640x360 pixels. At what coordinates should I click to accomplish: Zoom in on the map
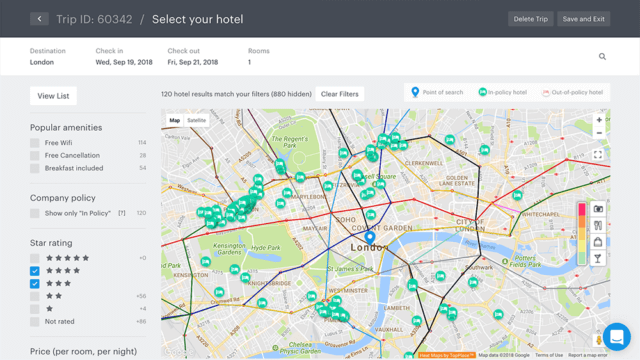pyautogui.click(x=599, y=120)
